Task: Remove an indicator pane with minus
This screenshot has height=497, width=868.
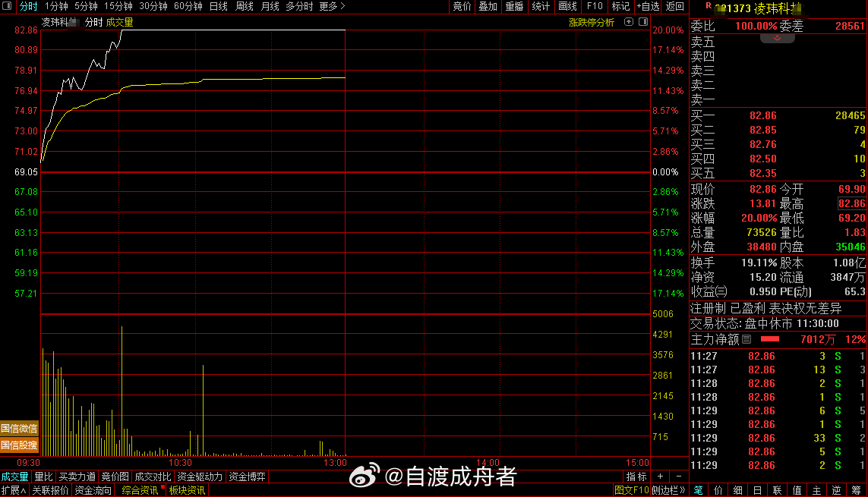Action: [679, 477]
